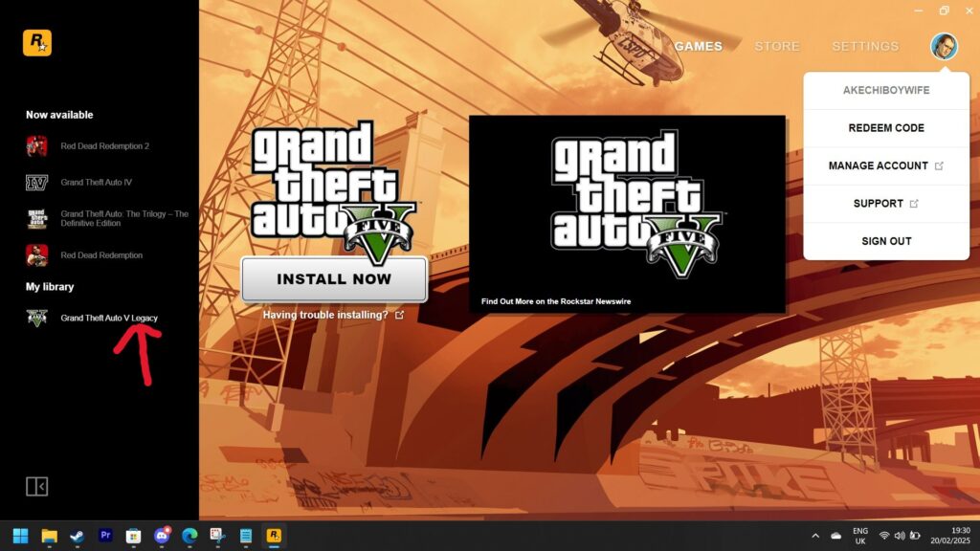
Task: Switch to the GAMES tab
Action: click(698, 46)
